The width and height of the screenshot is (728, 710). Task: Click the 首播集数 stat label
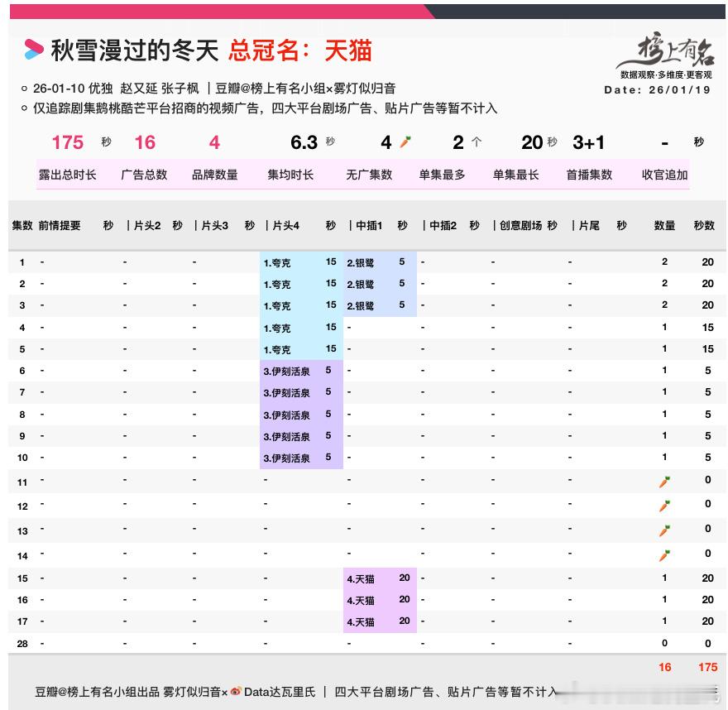pyautogui.click(x=589, y=175)
